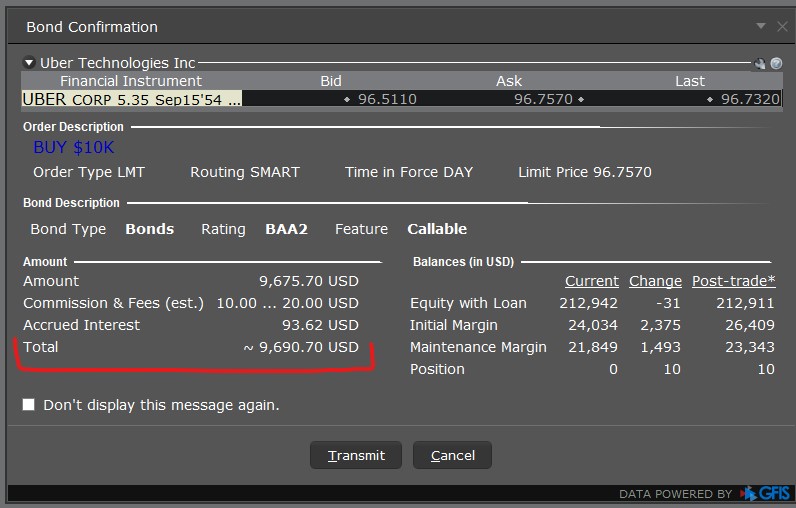Click the Last column header
The image size is (796, 508).
click(690, 81)
